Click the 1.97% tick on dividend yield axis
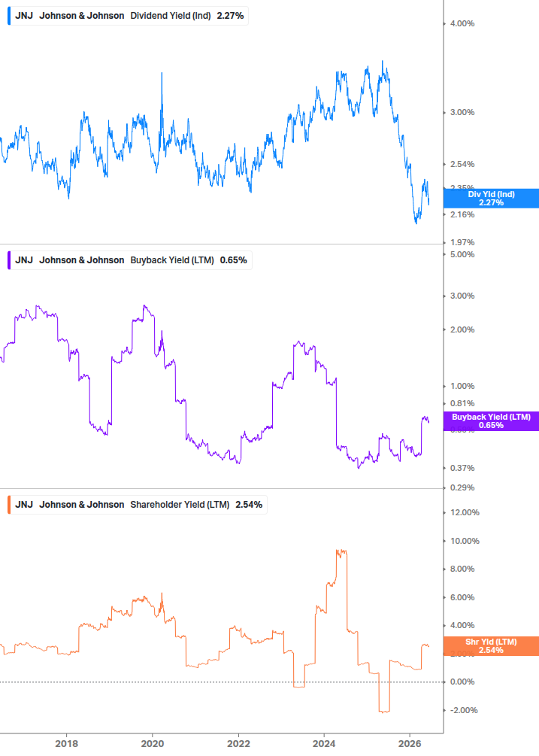 pyautogui.click(x=462, y=242)
